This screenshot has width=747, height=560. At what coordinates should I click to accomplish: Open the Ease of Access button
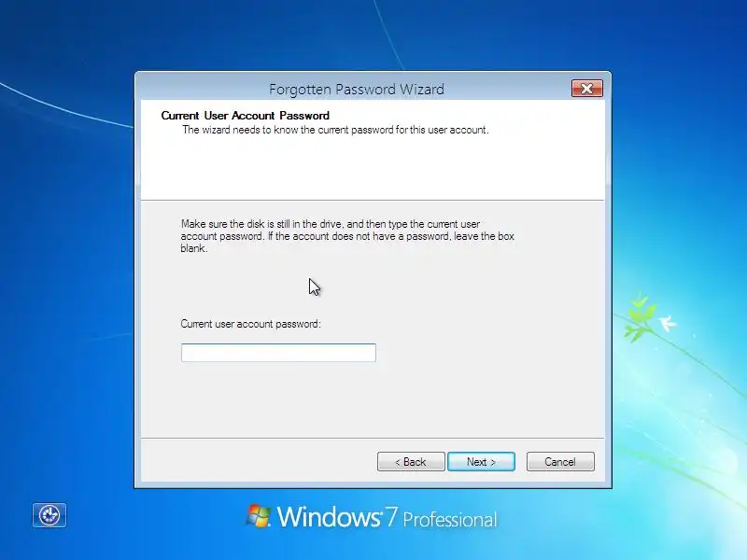(49, 515)
